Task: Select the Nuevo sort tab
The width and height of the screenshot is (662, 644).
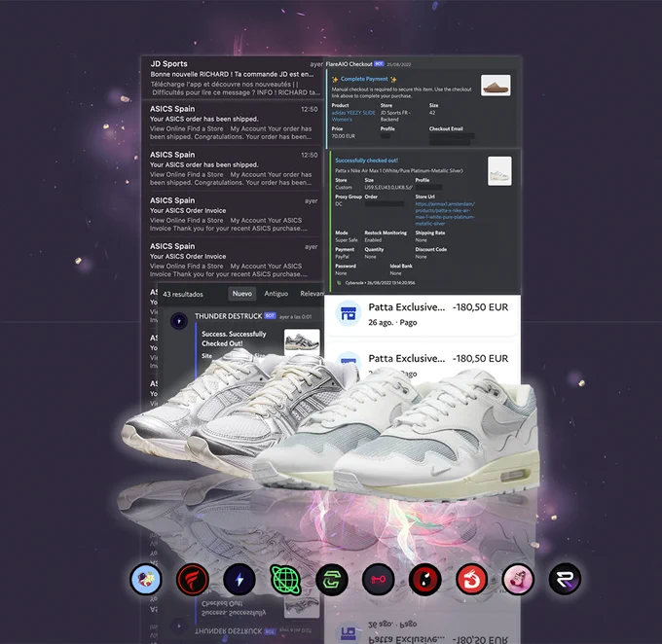Action: point(242,294)
